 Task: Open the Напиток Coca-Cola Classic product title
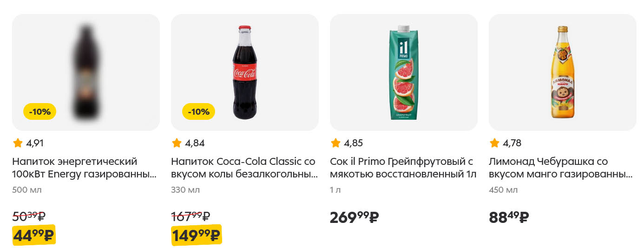pos(243,168)
